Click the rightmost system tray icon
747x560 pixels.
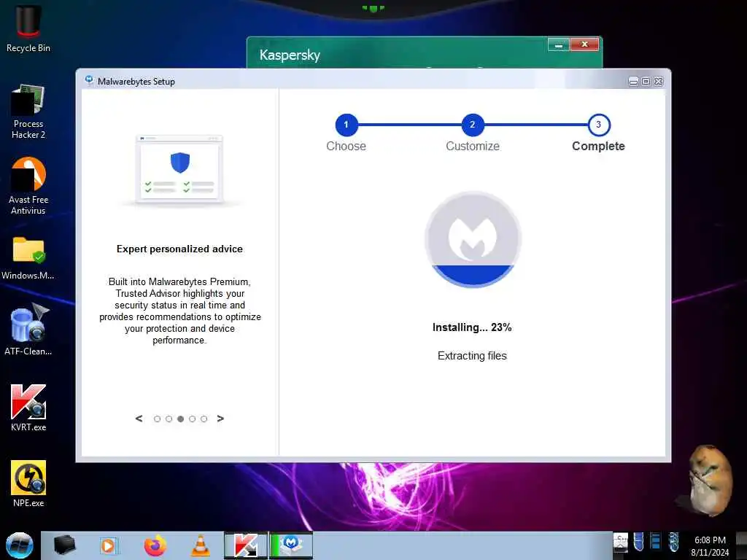click(673, 542)
